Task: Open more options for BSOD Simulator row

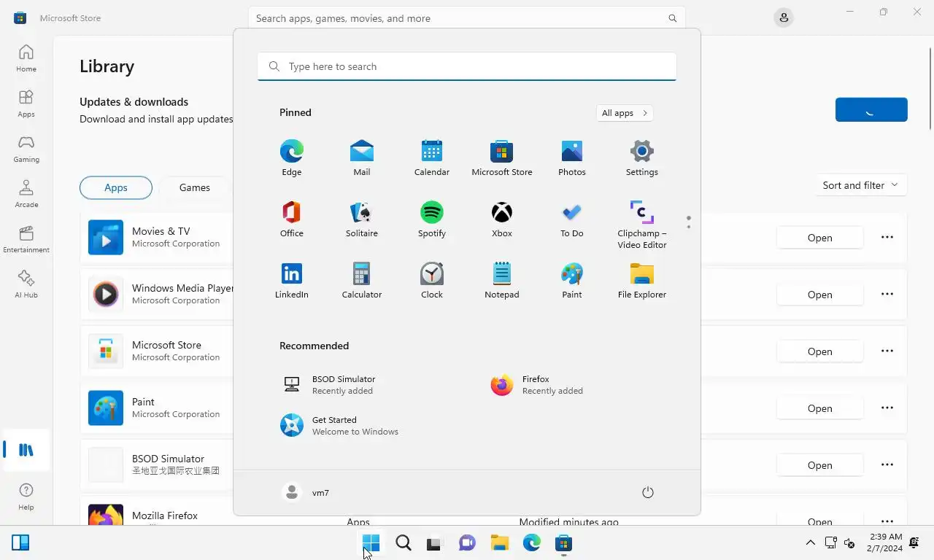Action: point(887,464)
